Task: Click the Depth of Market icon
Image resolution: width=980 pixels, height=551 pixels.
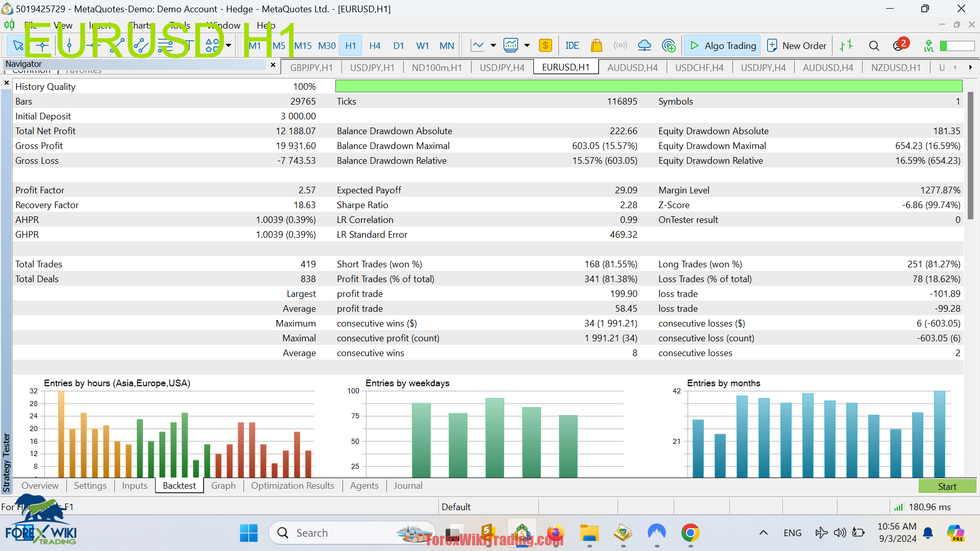Action: 846,46
